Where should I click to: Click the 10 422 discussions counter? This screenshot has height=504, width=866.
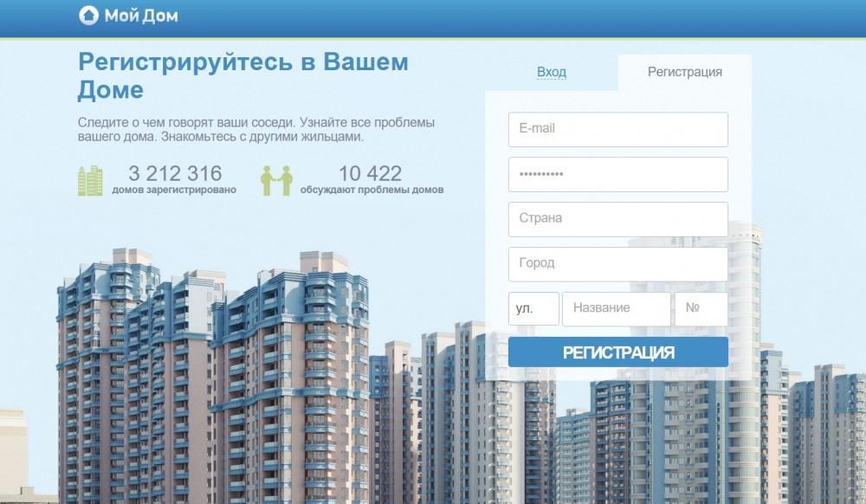tap(370, 173)
